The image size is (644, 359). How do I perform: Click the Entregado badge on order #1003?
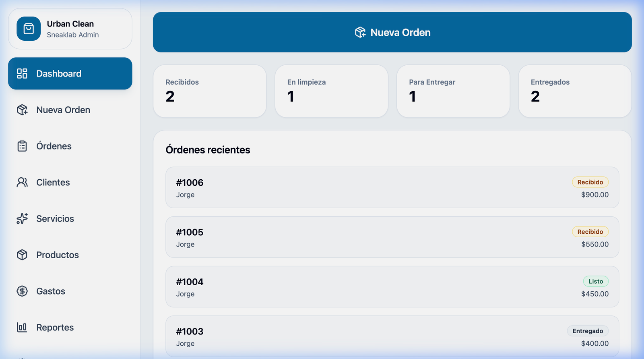click(588, 331)
